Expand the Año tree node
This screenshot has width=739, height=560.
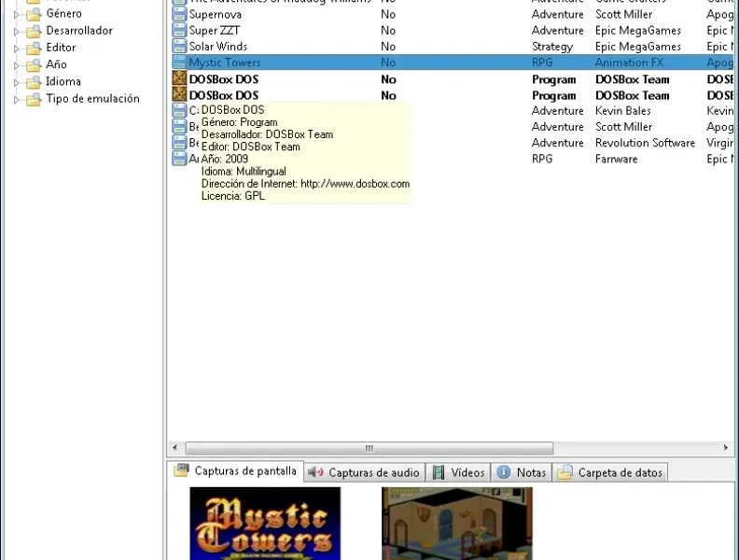[x=16, y=65]
